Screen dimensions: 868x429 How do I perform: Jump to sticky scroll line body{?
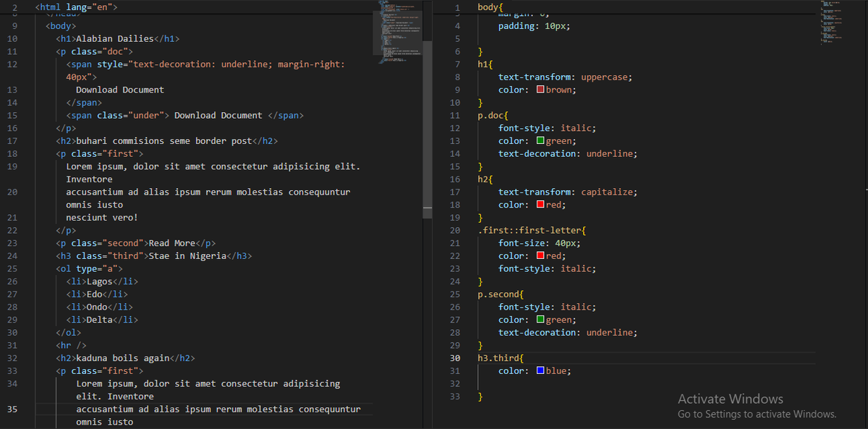tap(490, 7)
